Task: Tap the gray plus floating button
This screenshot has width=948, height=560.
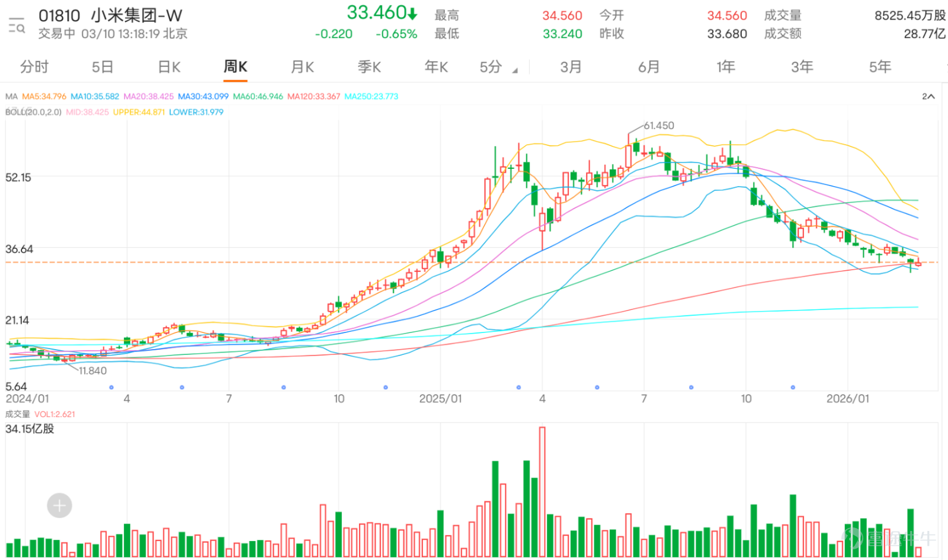Action: (59, 505)
